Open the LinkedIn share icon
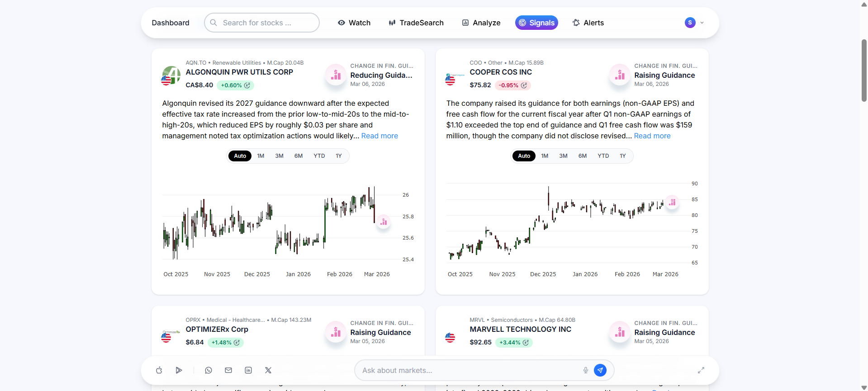 pos(248,370)
